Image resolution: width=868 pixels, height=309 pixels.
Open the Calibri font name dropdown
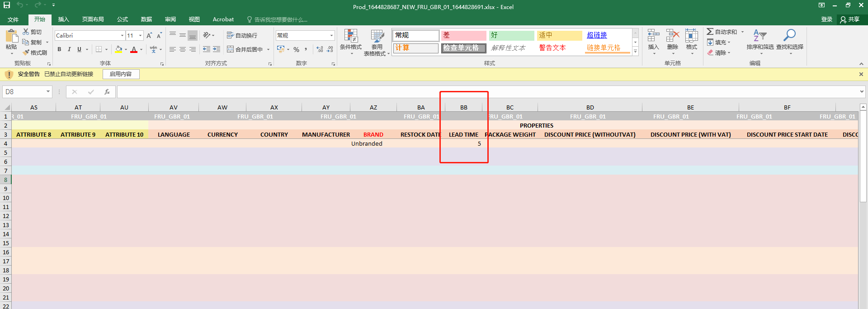(x=122, y=35)
